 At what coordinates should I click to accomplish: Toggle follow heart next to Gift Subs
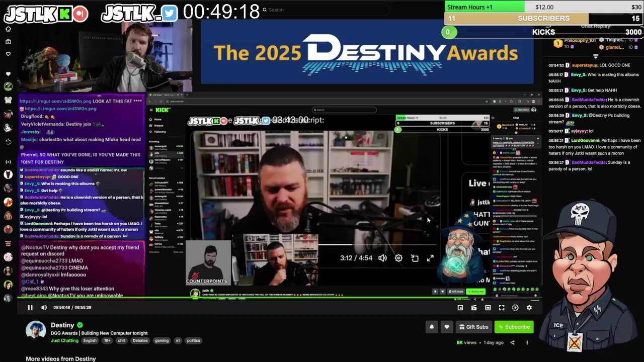[447, 327]
